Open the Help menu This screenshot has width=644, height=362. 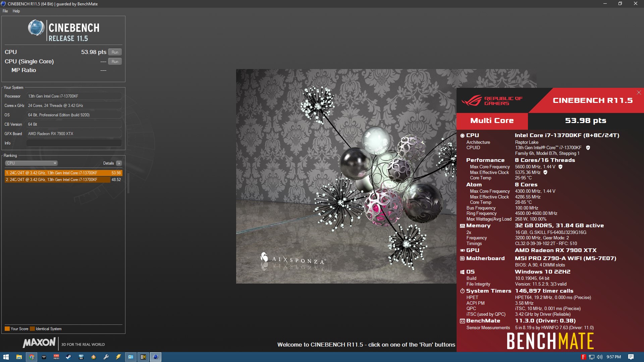[x=16, y=11]
